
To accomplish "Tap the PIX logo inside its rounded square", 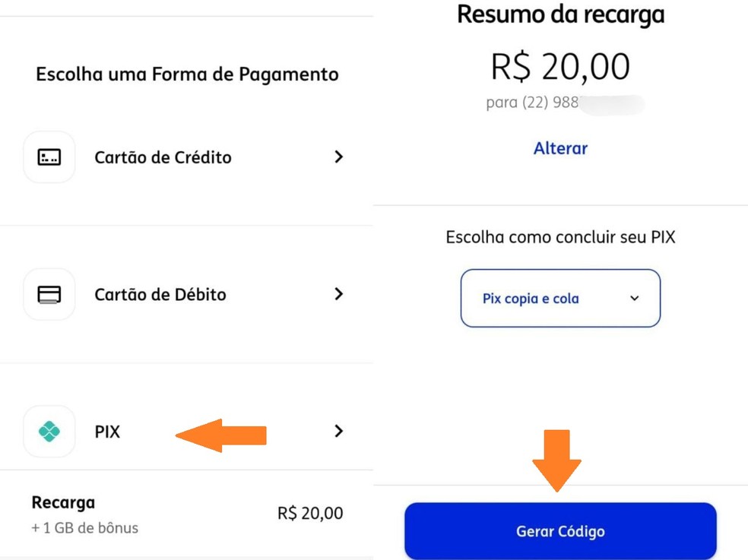I will tap(49, 431).
